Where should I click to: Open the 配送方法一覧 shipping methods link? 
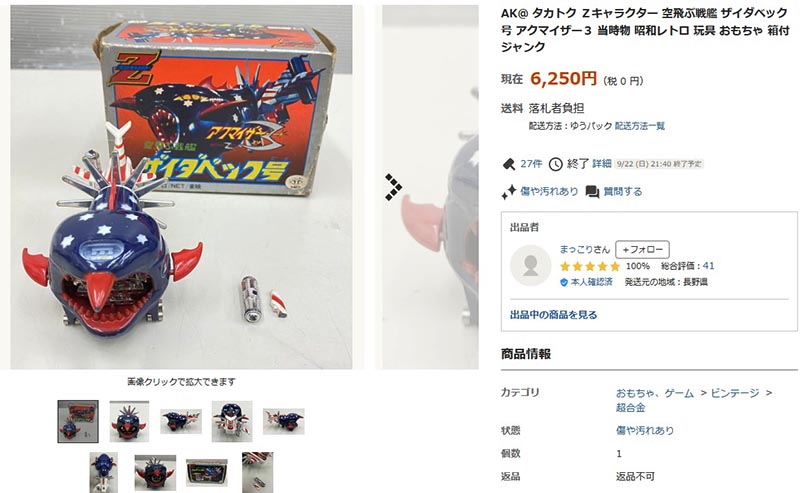pos(640,126)
